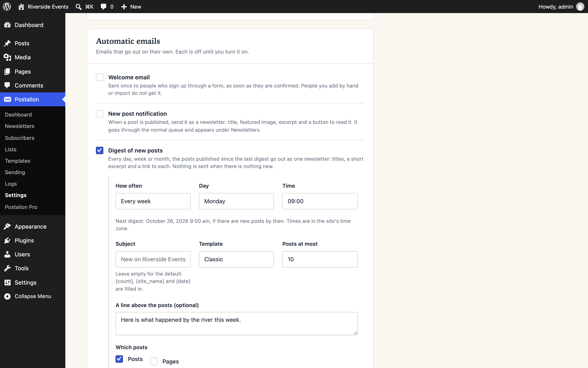Open the Day dropdown set to Monday

click(236, 201)
